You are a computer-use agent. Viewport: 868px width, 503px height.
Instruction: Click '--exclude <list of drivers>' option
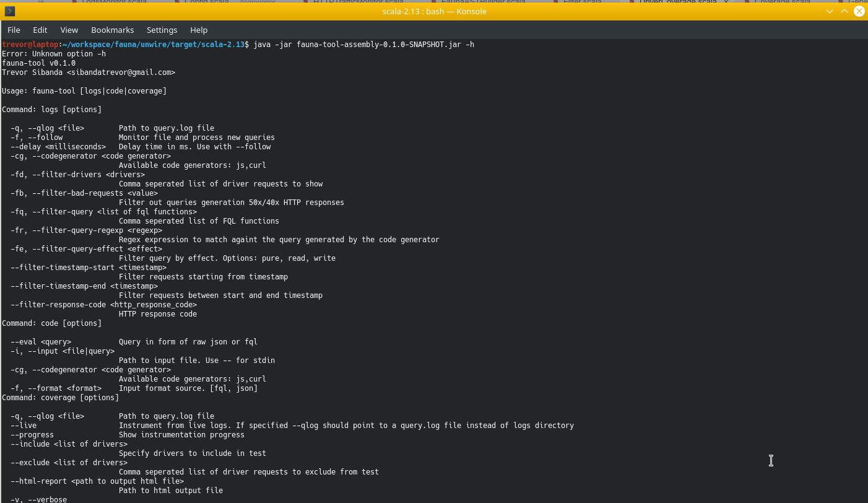click(x=69, y=463)
